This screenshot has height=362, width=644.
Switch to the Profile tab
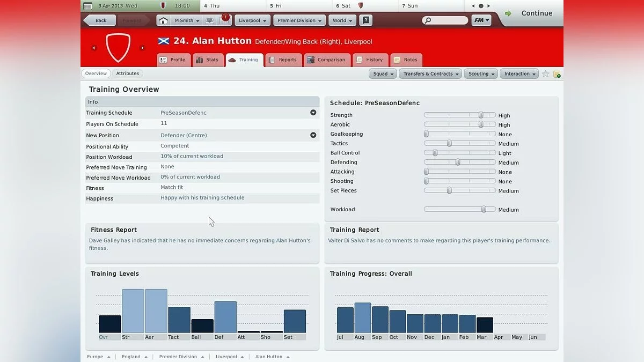(x=173, y=60)
